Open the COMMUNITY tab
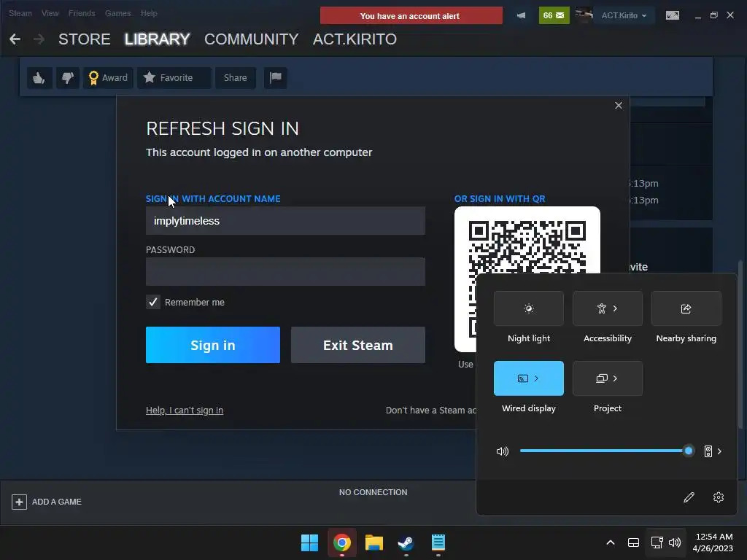Viewport: 747px width, 560px height. pos(251,39)
